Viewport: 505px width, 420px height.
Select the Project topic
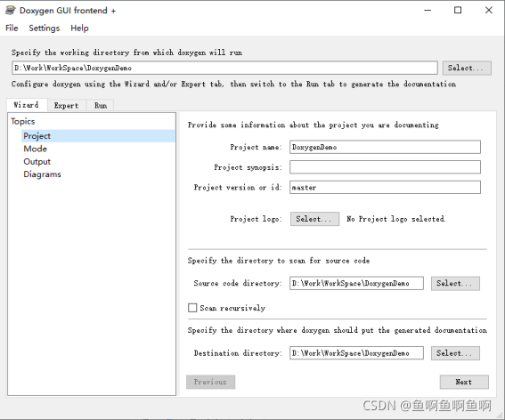coord(98,136)
